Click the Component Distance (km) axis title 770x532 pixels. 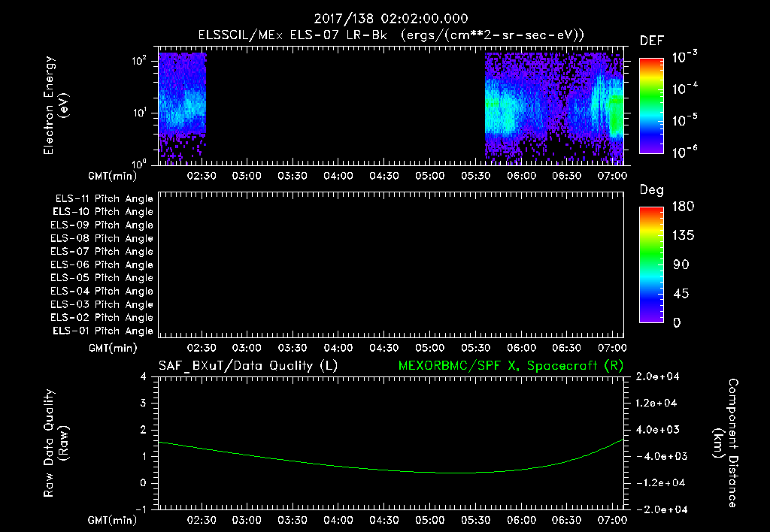point(726,443)
